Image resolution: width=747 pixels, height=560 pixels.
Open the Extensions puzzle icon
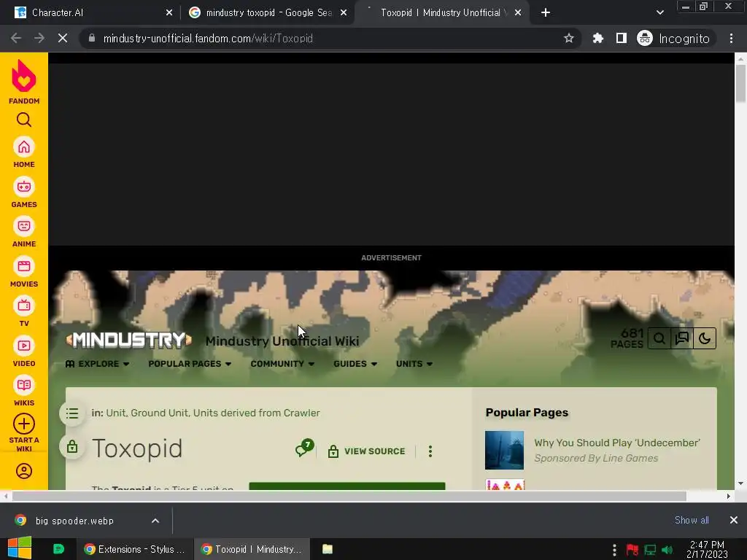(x=598, y=38)
